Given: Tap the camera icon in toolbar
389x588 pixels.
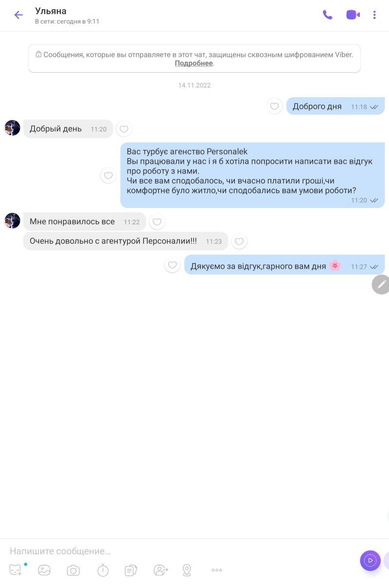Looking at the screenshot, I should point(73,570).
